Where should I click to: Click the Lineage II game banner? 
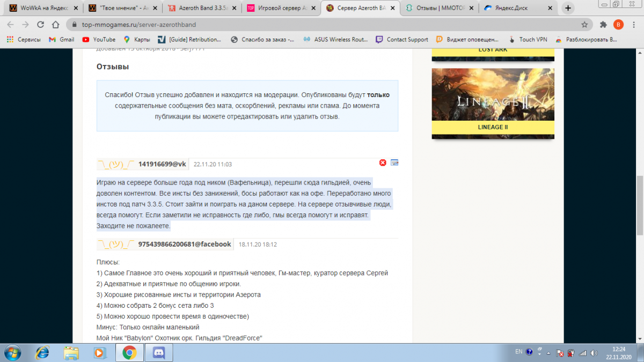coord(493,103)
